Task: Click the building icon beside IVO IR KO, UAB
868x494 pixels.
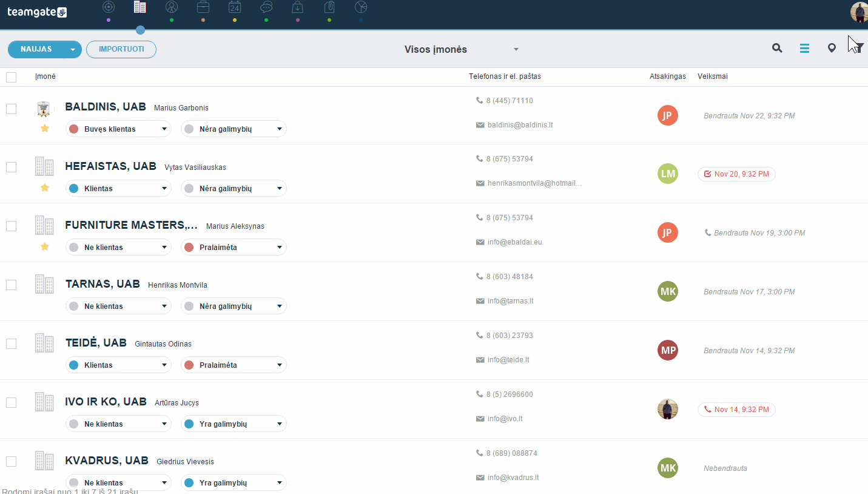Action: pos(44,402)
